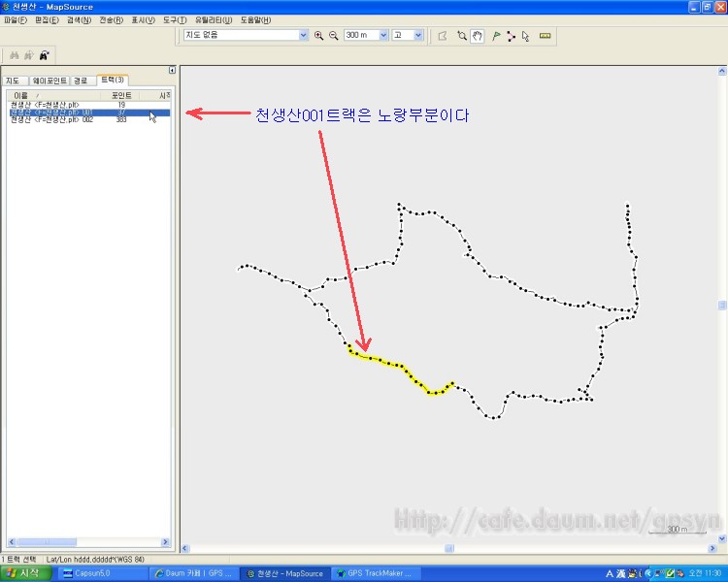Open the 전송(R) menu
728x582 pixels.
click(x=111, y=20)
